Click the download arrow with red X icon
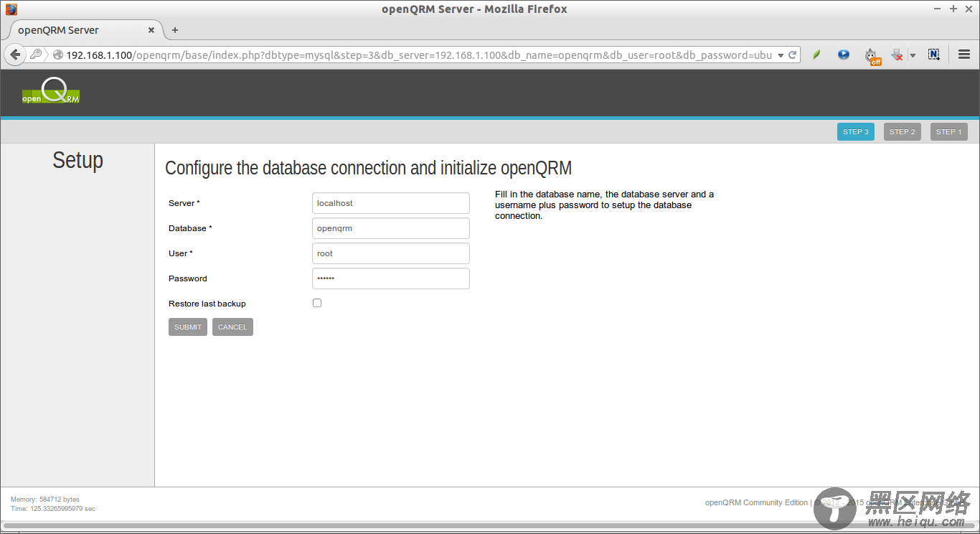Screen dimensions: 980x534 897,55
